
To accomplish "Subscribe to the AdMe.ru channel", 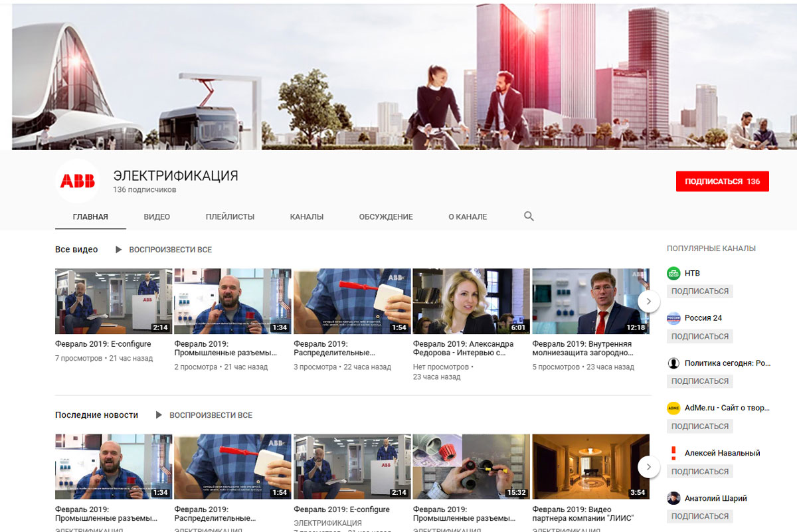I will tap(699, 426).
